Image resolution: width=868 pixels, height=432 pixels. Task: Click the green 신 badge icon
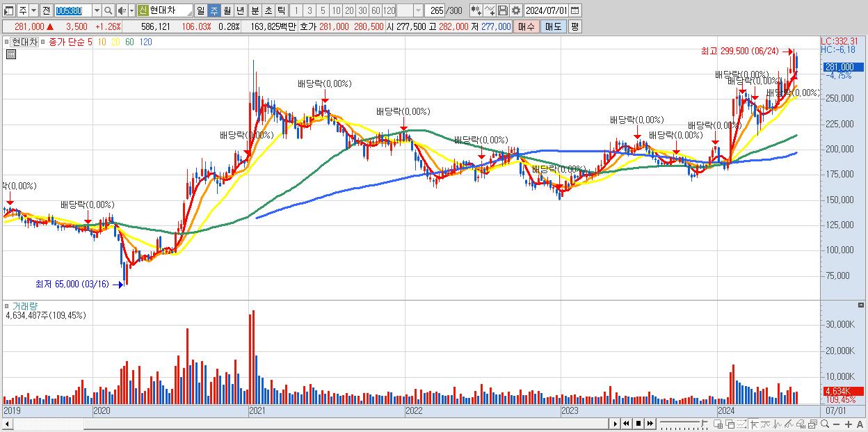pos(142,10)
